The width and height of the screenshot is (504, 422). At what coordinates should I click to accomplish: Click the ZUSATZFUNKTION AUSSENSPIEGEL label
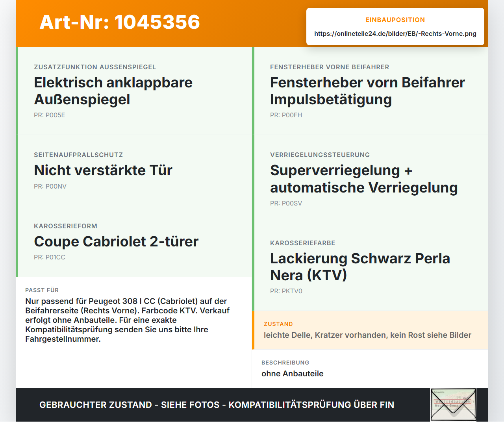pyautogui.click(x=95, y=67)
